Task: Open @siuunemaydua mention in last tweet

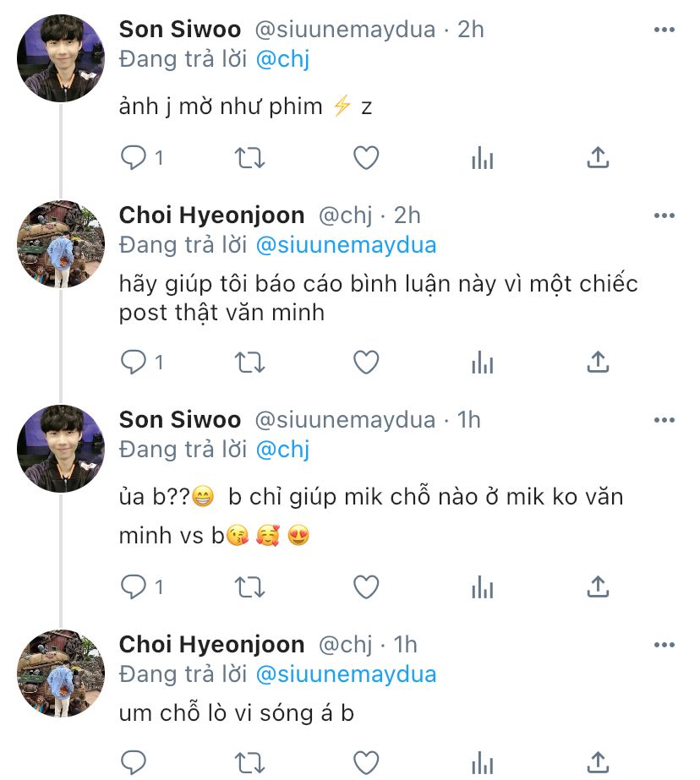Action: pos(346,674)
